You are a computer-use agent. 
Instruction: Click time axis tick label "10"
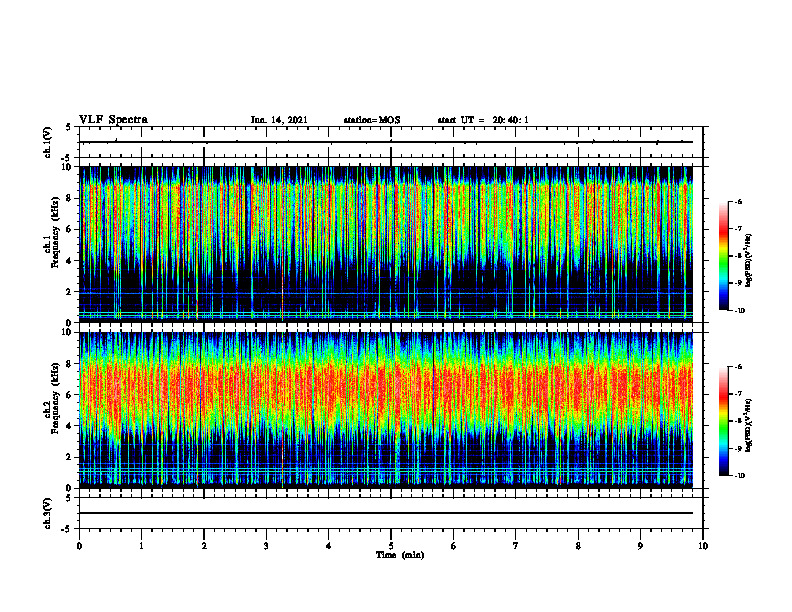(x=703, y=546)
